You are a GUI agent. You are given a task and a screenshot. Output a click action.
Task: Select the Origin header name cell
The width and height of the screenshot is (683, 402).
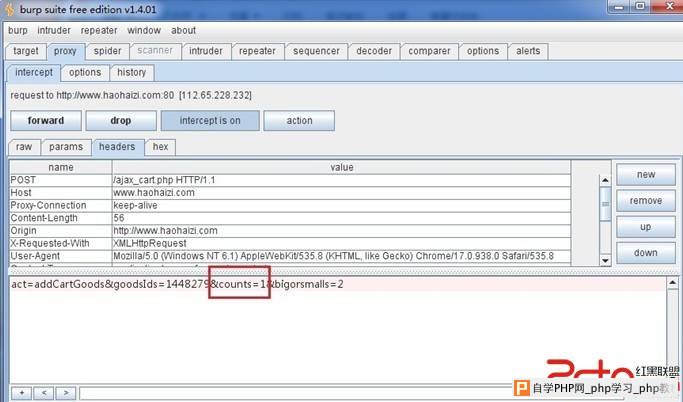coord(61,231)
